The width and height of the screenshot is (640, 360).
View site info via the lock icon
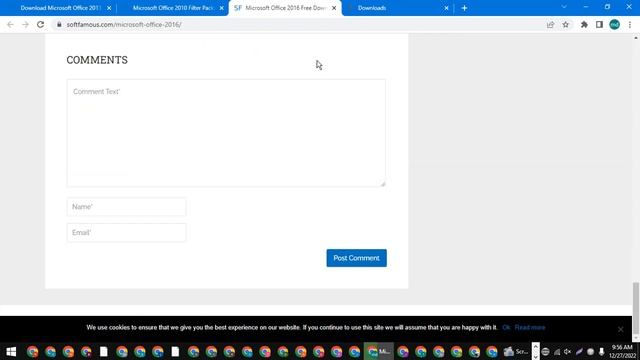coord(59,24)
